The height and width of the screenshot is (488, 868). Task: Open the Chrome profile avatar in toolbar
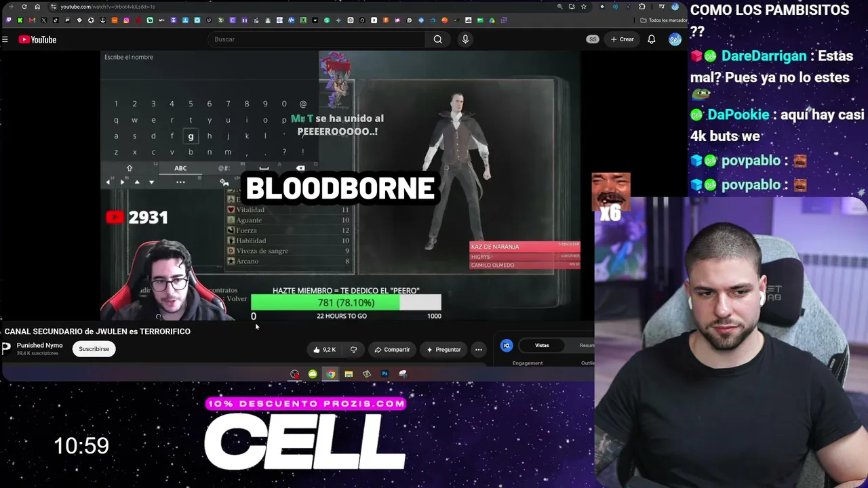point(675,7)
